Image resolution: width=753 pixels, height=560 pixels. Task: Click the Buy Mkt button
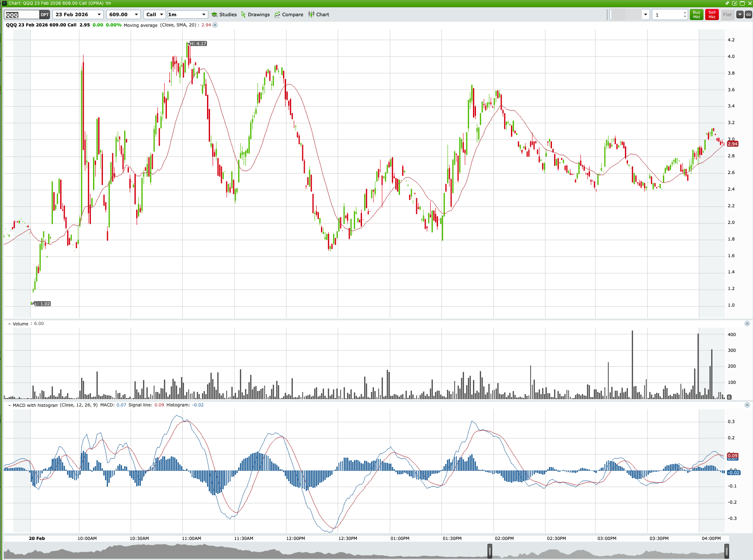pos(696,14)
